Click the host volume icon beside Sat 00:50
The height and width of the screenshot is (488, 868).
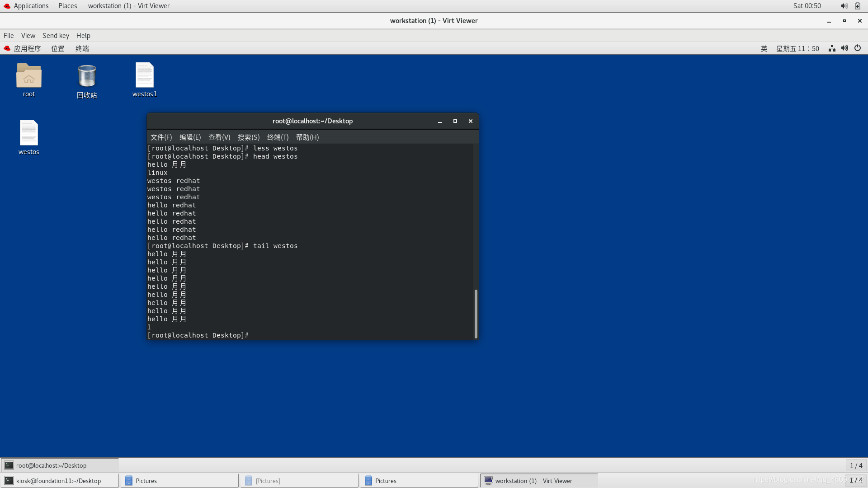coord(844,6)
